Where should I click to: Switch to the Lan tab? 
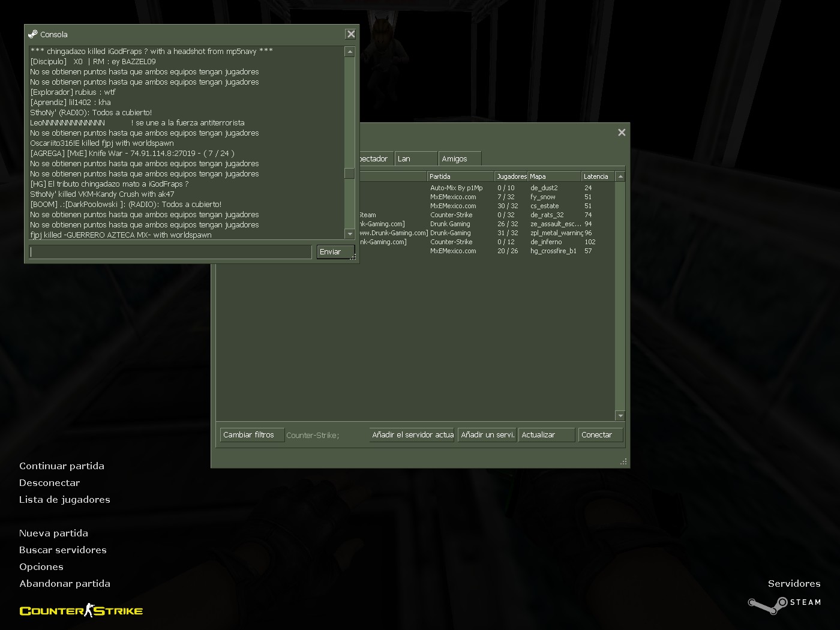point(416,159)
